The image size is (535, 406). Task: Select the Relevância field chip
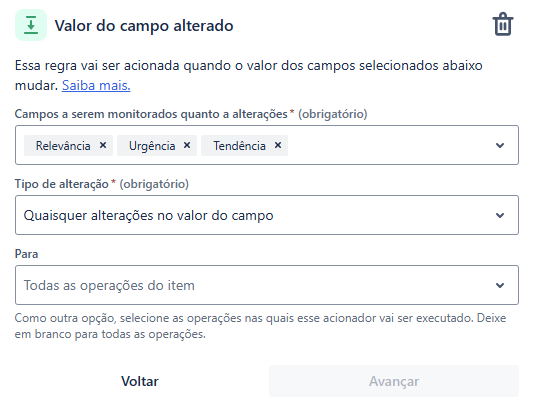click(63, 146)
